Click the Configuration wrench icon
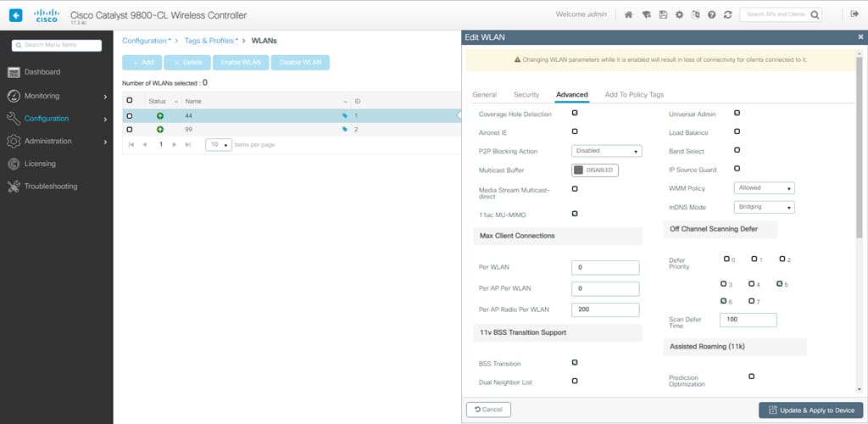Viewport: 868px width, 424px height. pos(14,119)
